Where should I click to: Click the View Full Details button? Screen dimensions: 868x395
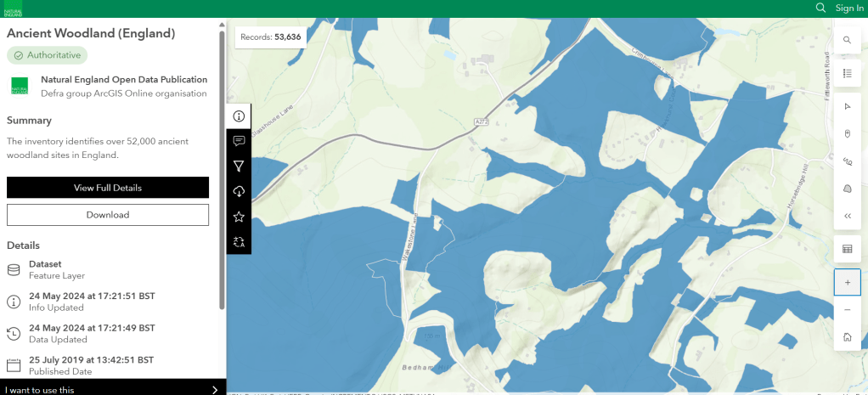click(108, 188)
